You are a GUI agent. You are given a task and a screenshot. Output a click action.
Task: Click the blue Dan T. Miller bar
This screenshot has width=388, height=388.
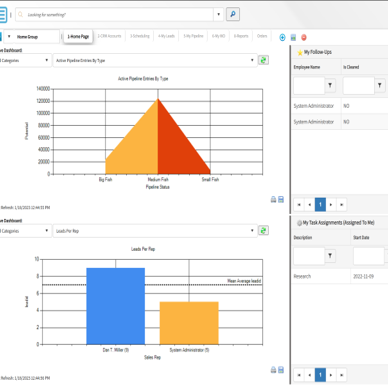116,306
